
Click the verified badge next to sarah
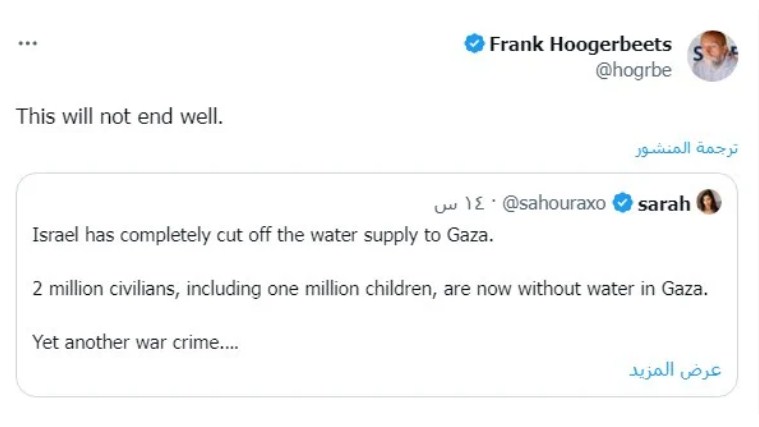[x=622, y=204]
